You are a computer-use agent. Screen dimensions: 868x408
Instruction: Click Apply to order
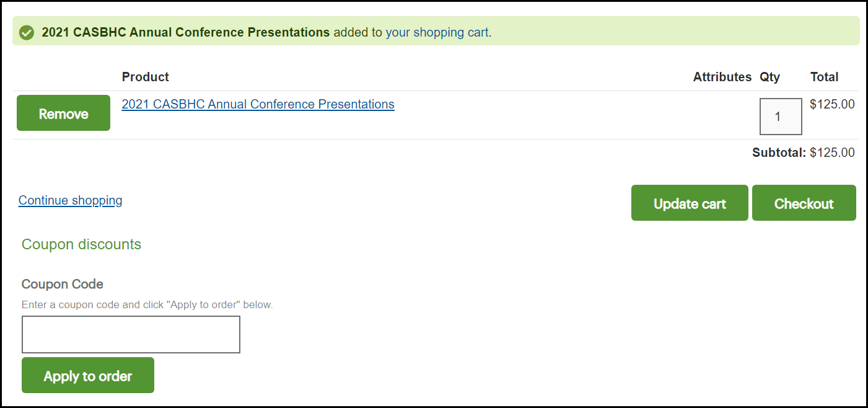pyautogui.click(x=87, y=375)
